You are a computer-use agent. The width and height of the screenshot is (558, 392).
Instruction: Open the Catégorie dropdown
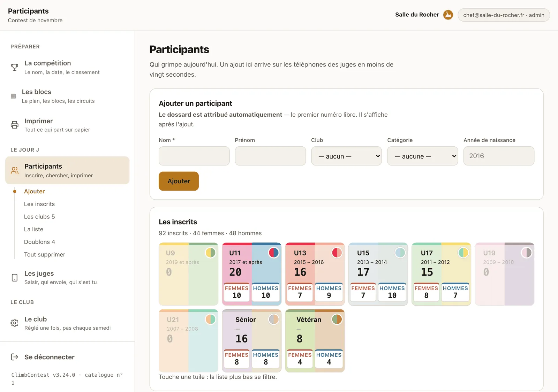[422, 156]
